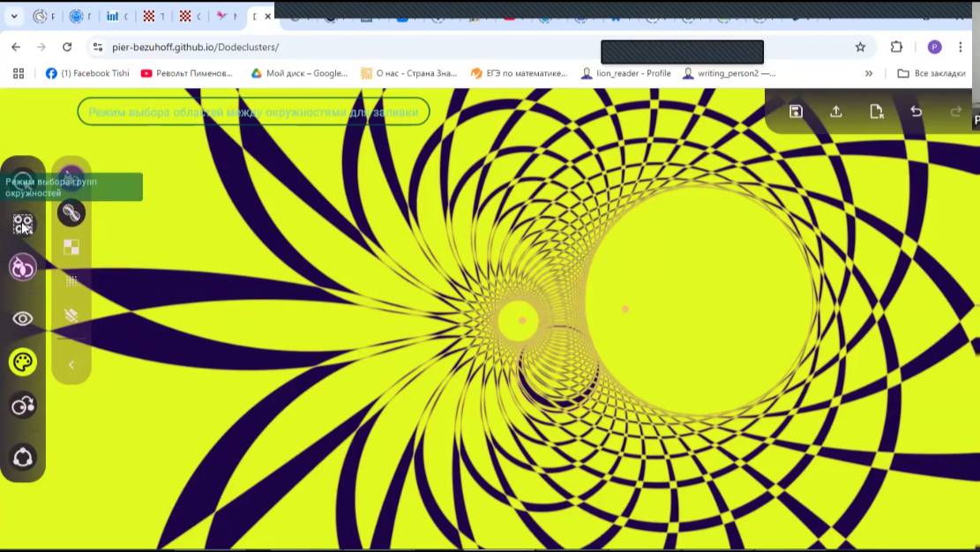
Task: Switch to the second red checkered tab
Action: pyautogui.click(x=190, y=17)
